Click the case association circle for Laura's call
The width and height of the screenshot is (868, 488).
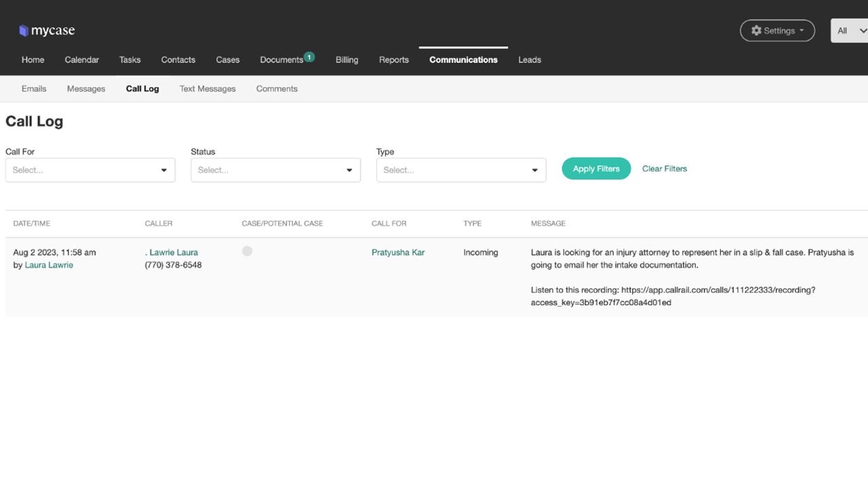(x=247, y=251)
